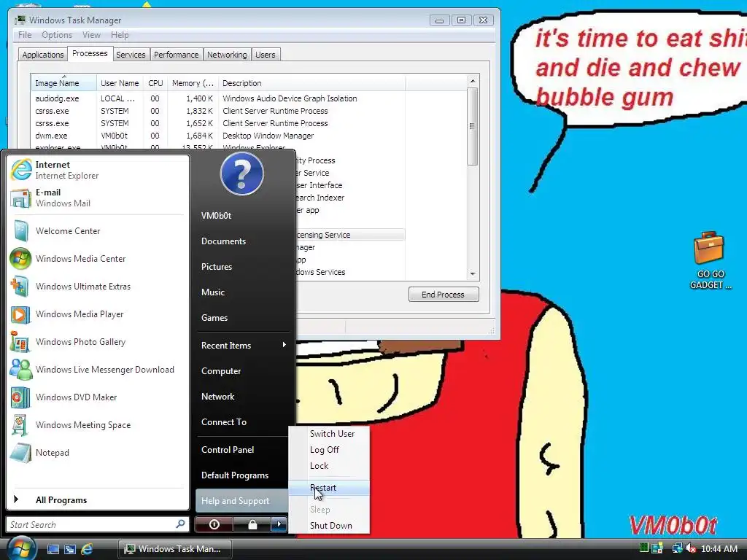
Task: Click the Start orb button
Action: (x=21, y=548)
